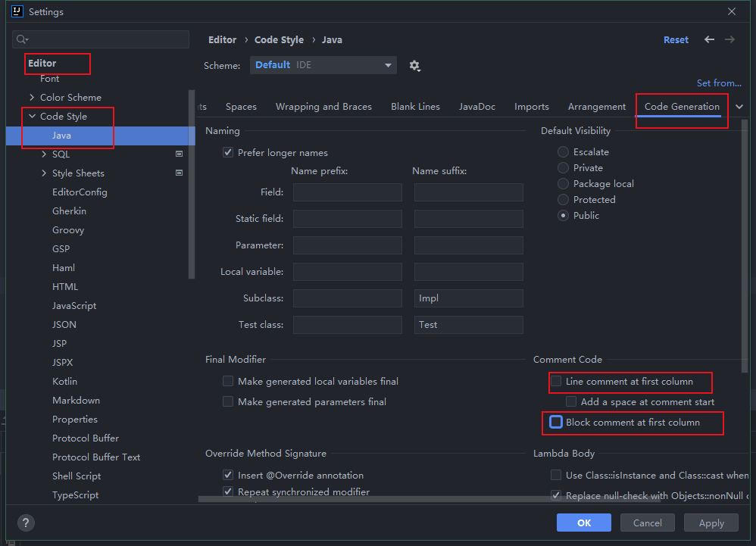Viewport: 756px width, 546px height.
Task: Click the Cancel button
Action: [x=647, y=523]
